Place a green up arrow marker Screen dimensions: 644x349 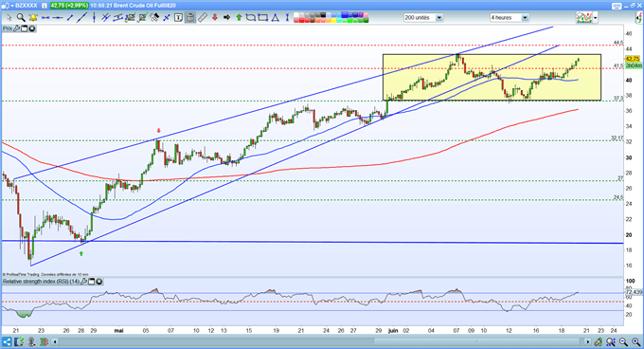tap(239, 18)
